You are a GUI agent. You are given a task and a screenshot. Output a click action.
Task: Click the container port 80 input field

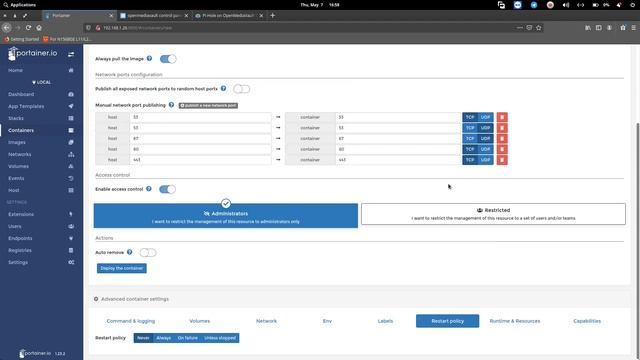pos(398,149)
